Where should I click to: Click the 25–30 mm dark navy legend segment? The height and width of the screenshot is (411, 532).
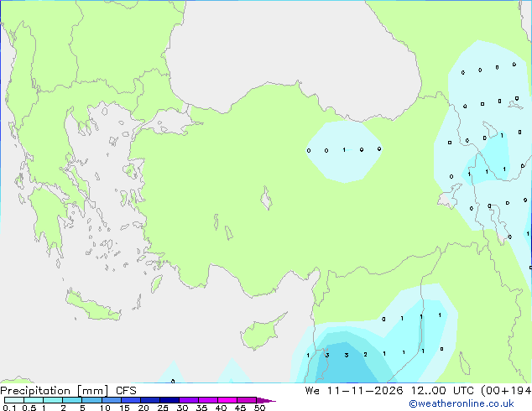[x=169, y=400]
